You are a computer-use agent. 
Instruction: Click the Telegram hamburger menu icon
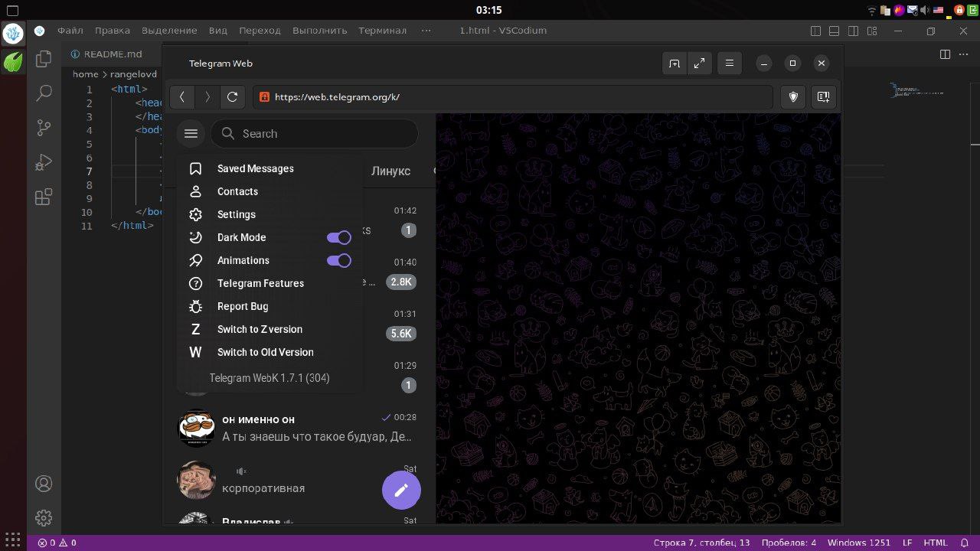191,133
